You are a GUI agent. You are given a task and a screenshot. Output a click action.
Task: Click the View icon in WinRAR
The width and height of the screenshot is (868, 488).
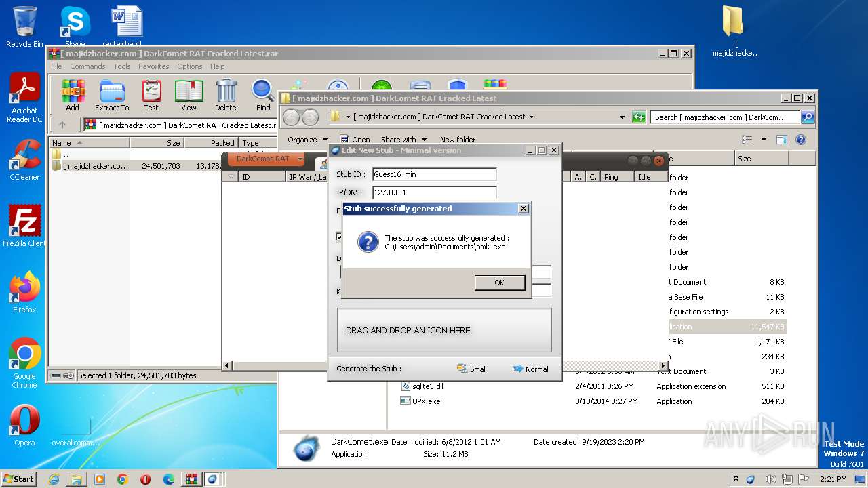click(x=189, y=96)
